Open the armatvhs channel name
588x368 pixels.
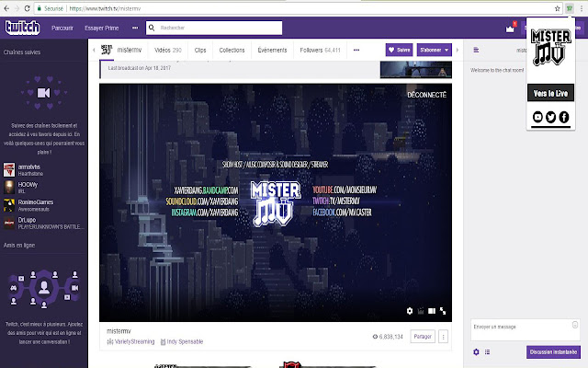29,167
